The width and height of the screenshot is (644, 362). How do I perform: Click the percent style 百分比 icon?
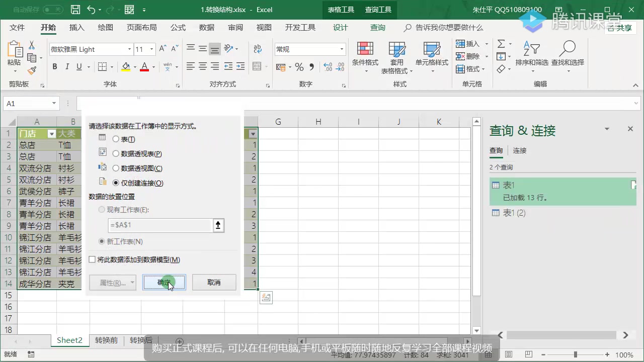coord(300,66)
